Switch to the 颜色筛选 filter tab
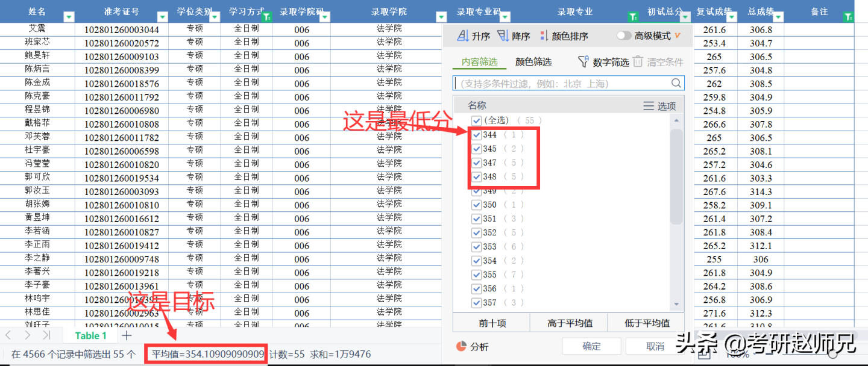868x366 pixels. (x=533, y=61)
